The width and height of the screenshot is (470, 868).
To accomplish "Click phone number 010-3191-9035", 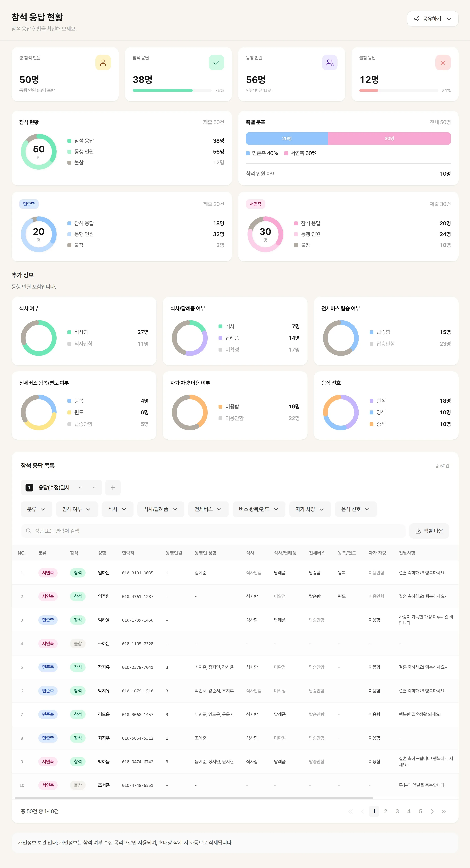I will tap(138, 573).
